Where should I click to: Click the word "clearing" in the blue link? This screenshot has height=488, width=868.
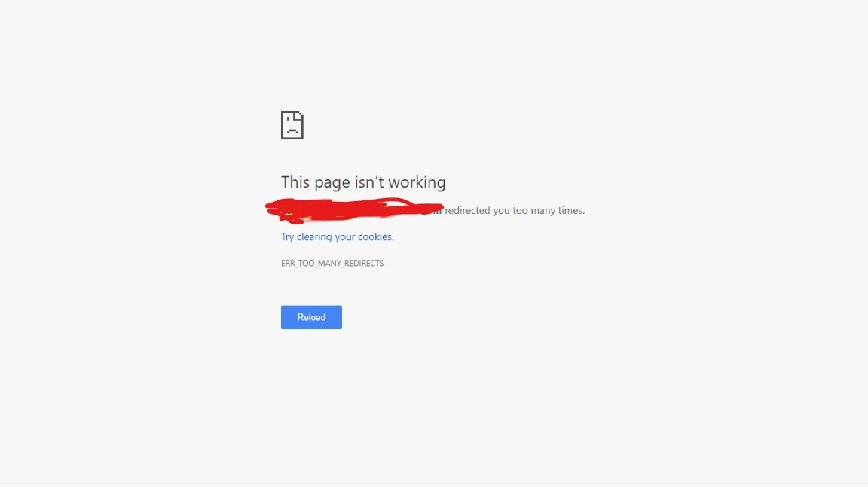coord(314,236)
